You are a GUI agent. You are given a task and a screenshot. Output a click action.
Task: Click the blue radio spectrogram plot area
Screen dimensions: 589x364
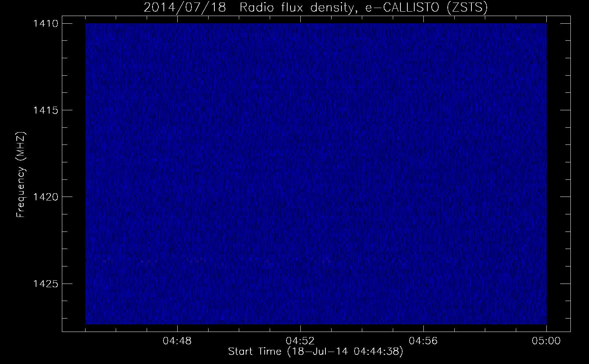[316, 174]
